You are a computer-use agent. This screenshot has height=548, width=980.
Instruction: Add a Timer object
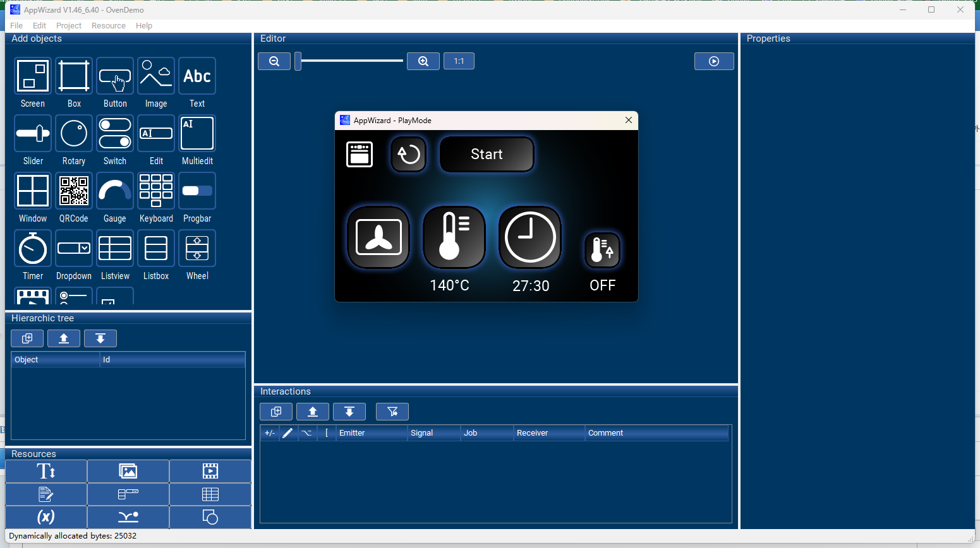pos(33,248)
